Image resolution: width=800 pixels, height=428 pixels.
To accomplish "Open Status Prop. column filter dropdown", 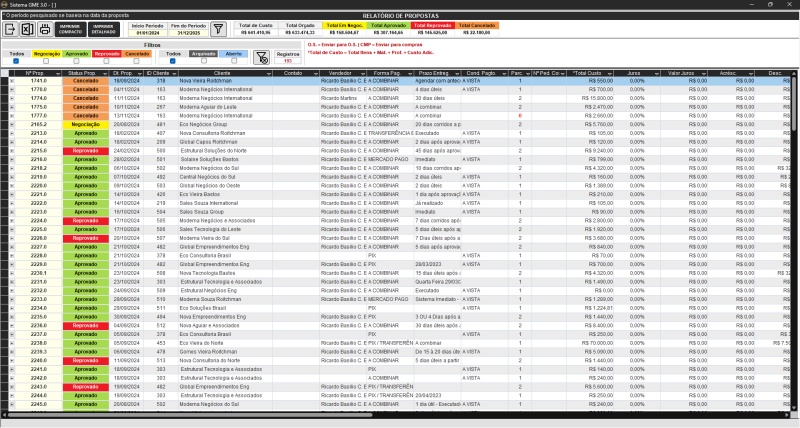I will pyautogui.click(x=104, y=73).
